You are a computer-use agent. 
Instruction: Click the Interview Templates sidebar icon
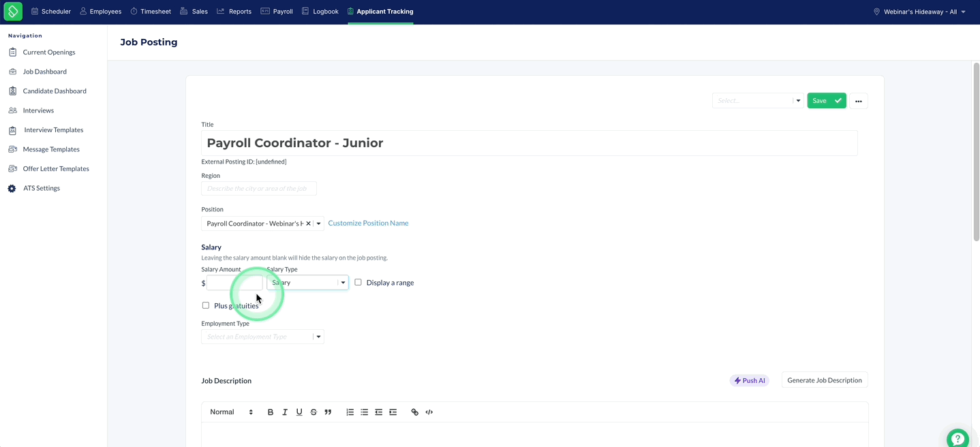tap(12, 130)
